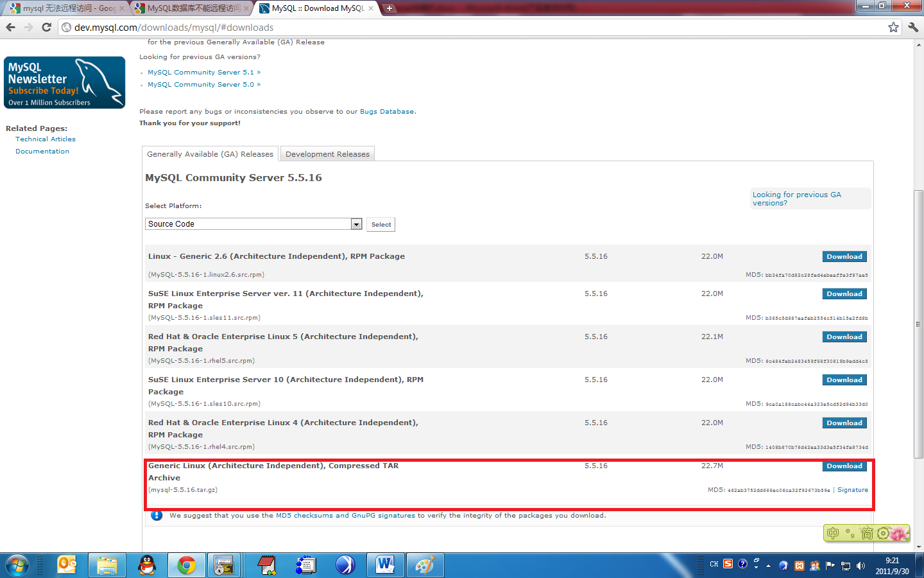Click the browser forward arrow
Image resolution: width=924 pixels, height=578 pixels.
(28, 27)
